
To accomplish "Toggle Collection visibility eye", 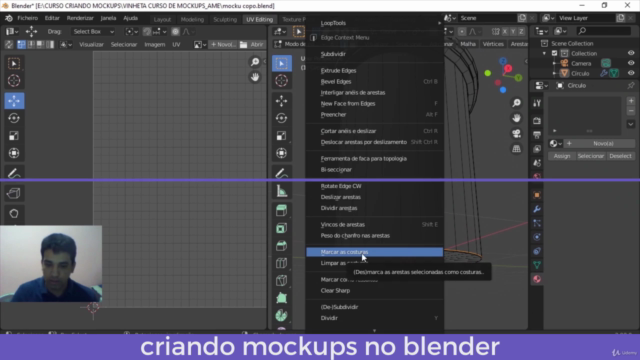I will click(x=631, y=53).
